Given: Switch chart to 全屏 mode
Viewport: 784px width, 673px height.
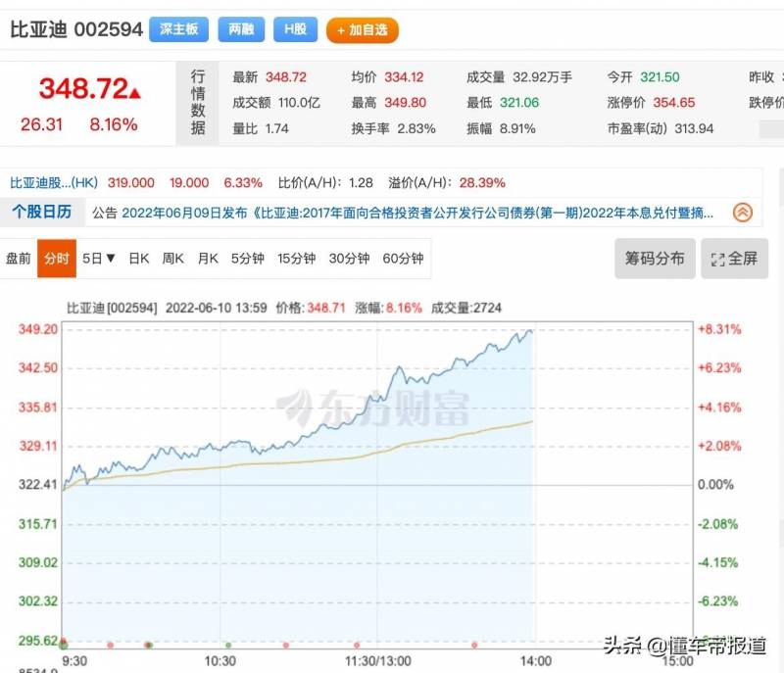Looking at the screenshot, I should (x=734, y=259).
